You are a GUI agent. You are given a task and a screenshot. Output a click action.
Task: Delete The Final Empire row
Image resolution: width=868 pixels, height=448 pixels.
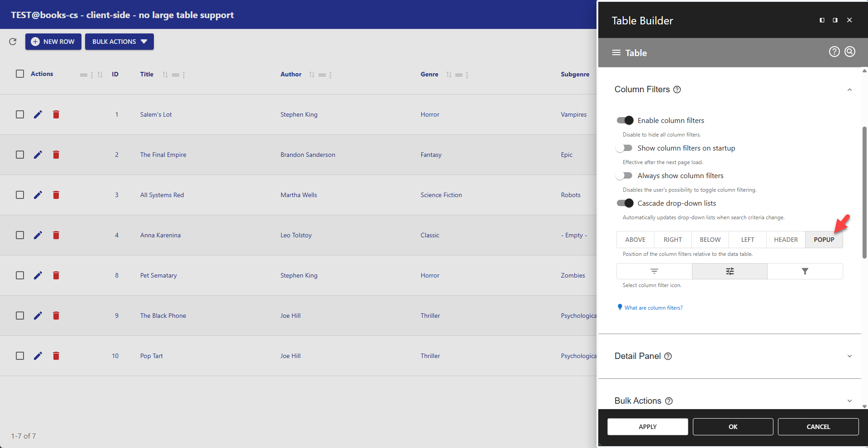click(x=56, y=155)
